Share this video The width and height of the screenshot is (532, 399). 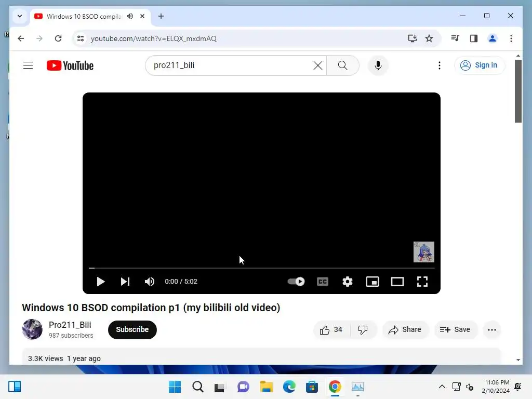tap(405, 330)
